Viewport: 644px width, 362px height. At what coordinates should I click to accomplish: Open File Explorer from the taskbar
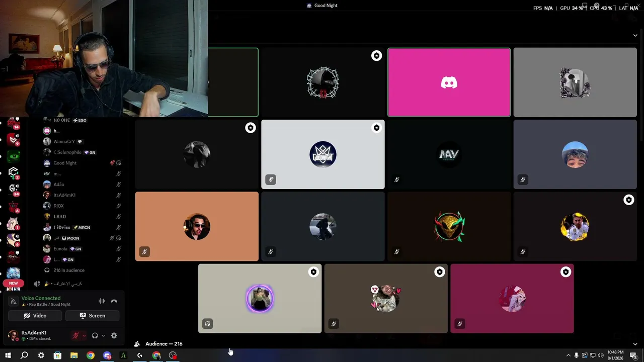point(74,355)
